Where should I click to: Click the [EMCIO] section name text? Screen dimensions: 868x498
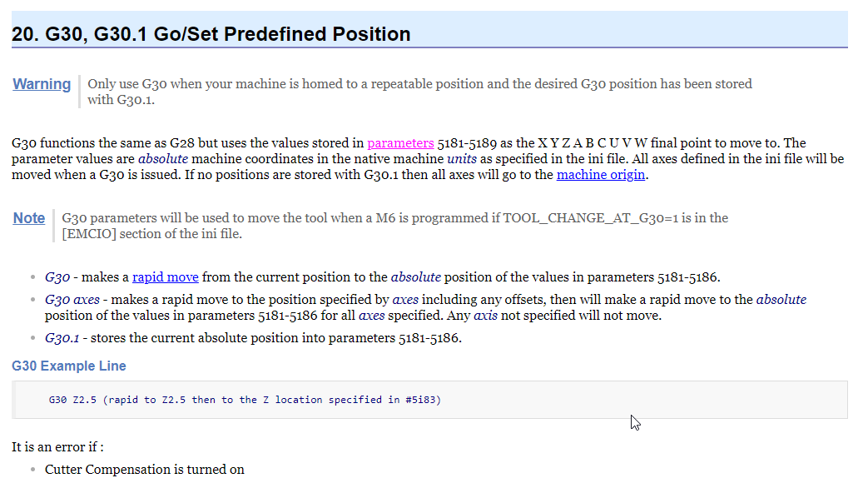coord(89,234)
